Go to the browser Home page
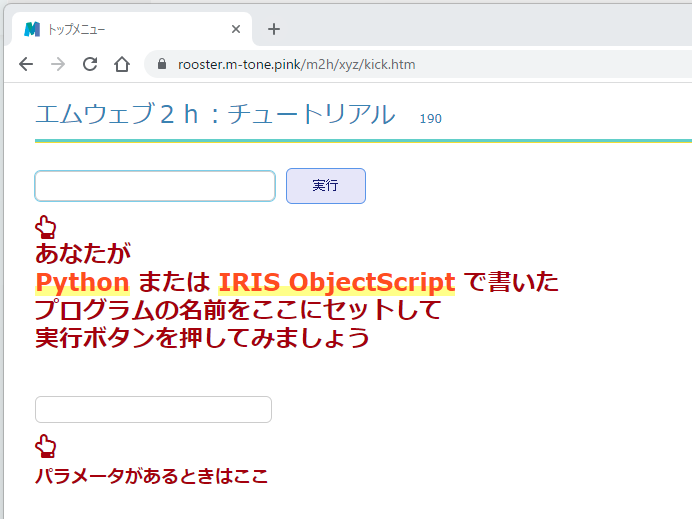This screenshot has width=692, height=519. point(122,64)
